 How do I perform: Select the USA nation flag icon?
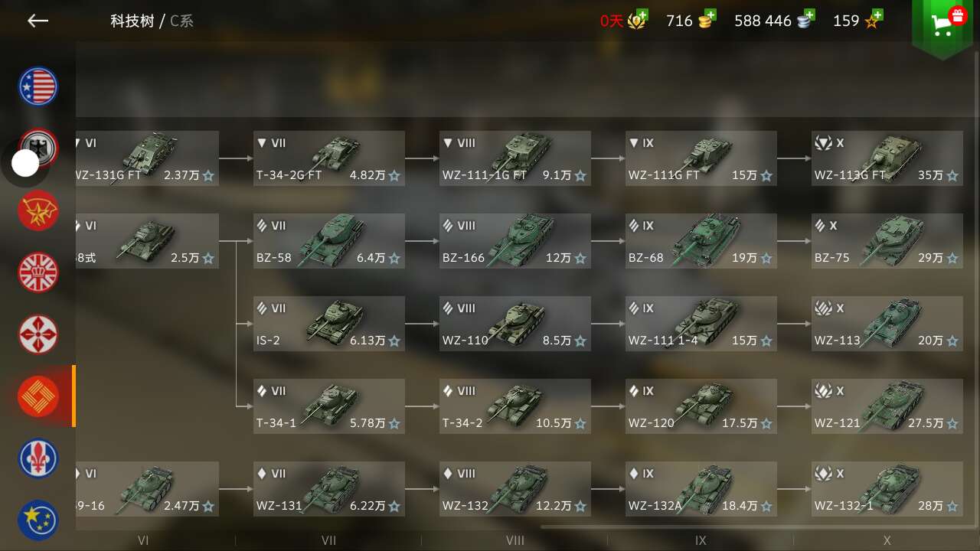click(x=38, y=86)
